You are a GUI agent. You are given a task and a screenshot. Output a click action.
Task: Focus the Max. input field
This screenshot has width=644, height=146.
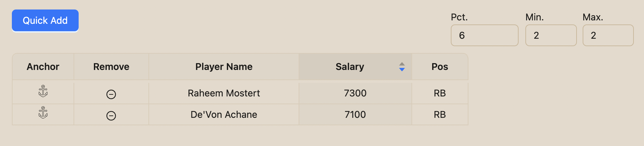[608, 35]
